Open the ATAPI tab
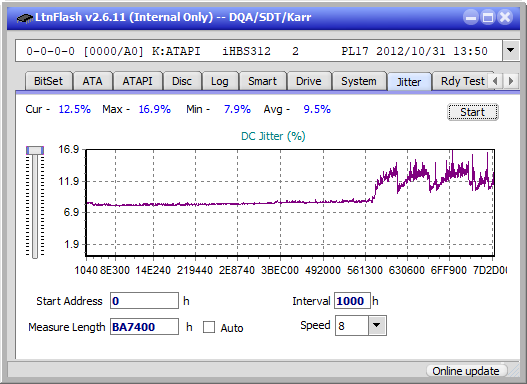527x384 pixels. coord(137,81)
